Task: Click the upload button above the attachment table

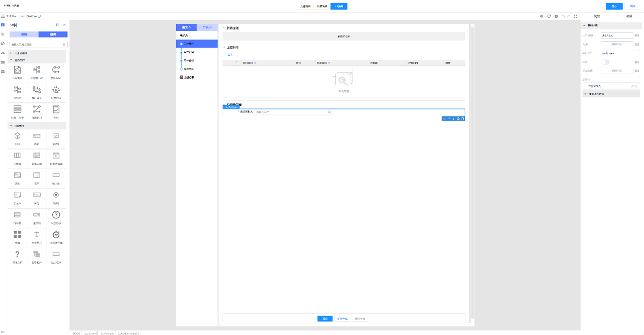Action: pos(230,55)
